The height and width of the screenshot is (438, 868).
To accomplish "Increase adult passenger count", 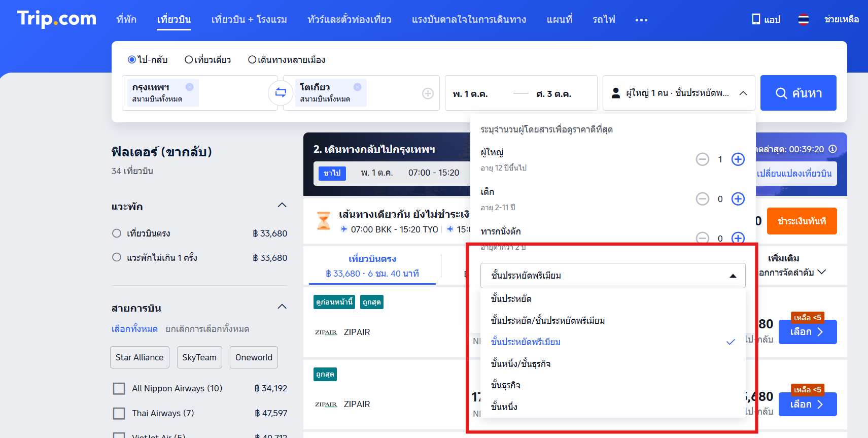I will tap(738, 159).
